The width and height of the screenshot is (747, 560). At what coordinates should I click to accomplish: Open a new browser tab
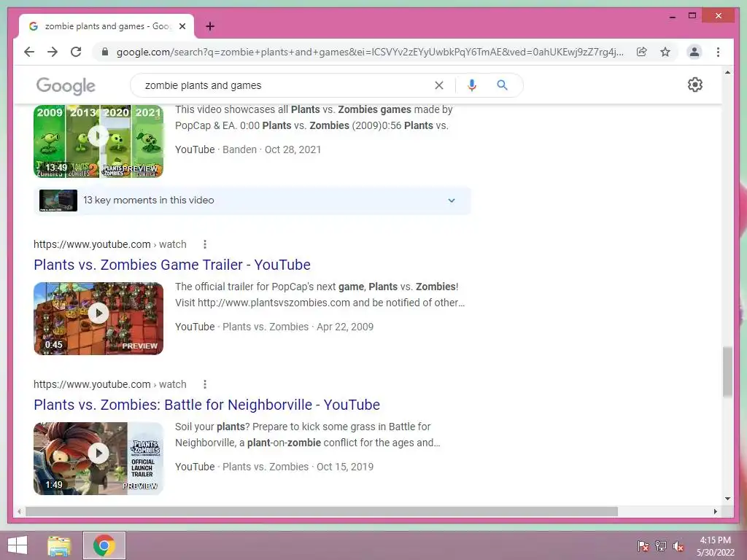[209, 26]
